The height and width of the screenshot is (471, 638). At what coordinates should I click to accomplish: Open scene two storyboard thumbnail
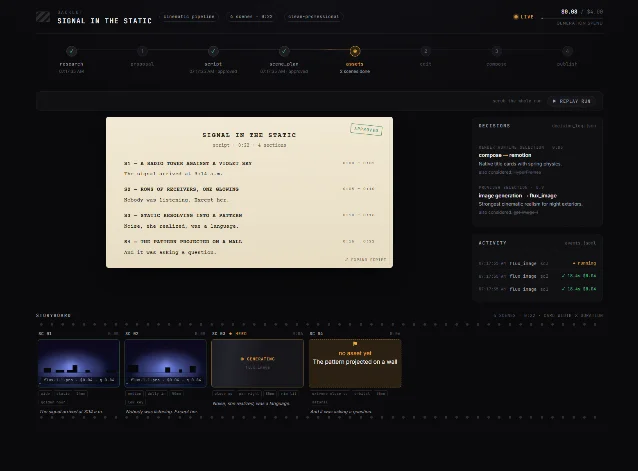[165, 363]
